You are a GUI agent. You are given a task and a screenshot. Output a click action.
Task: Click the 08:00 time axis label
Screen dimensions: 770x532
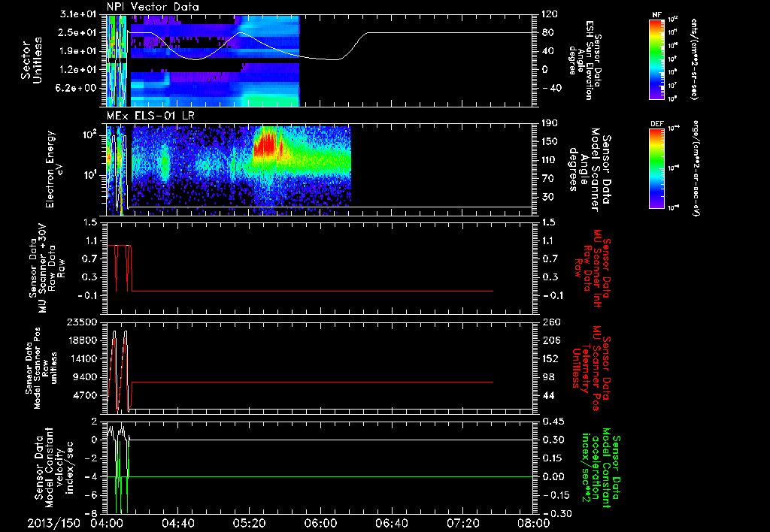tap(534, 523)
